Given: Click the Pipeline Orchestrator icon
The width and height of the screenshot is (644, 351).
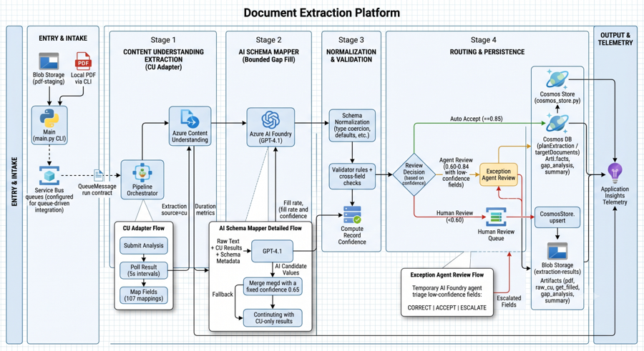Looking at the screenshot, I should tap(142, 173).
